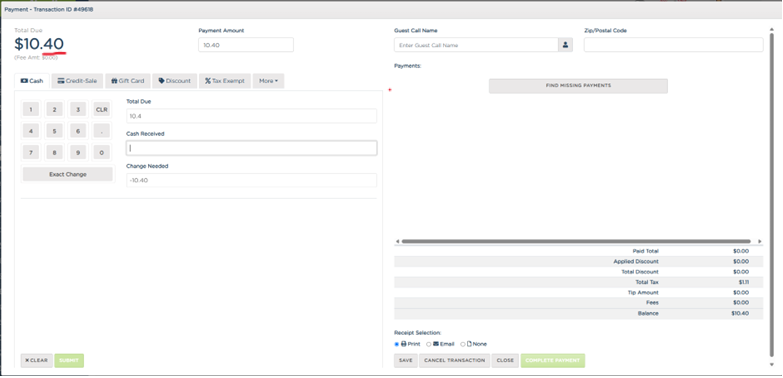Focus the Cash Received field
The height and width of the screenshot is (378, 783).
(x=251, y=148)
